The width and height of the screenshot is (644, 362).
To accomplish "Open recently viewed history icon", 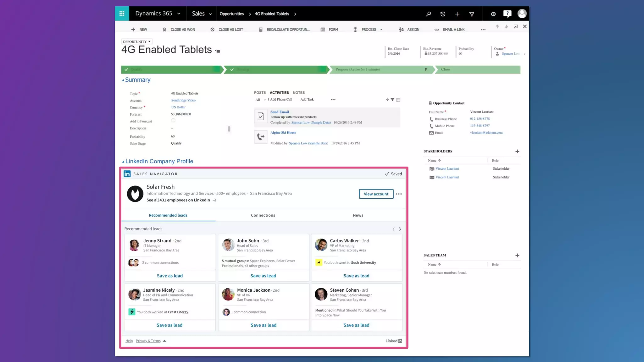I will (443, 14).
